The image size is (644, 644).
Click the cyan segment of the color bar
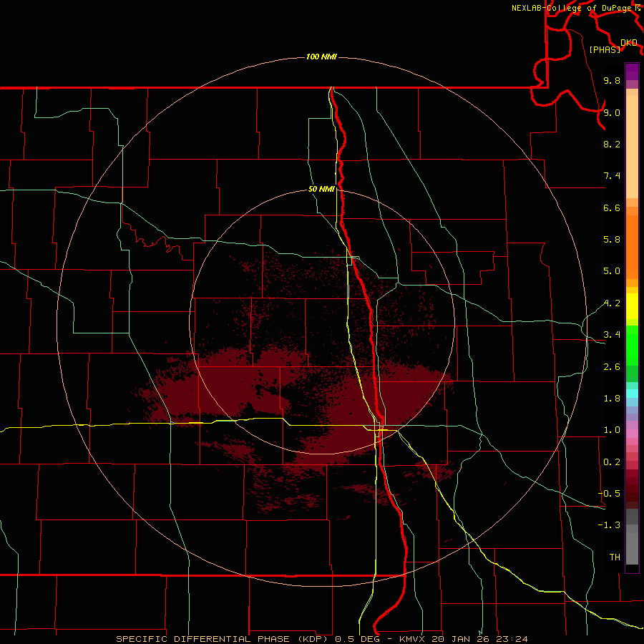click(632, 393)
